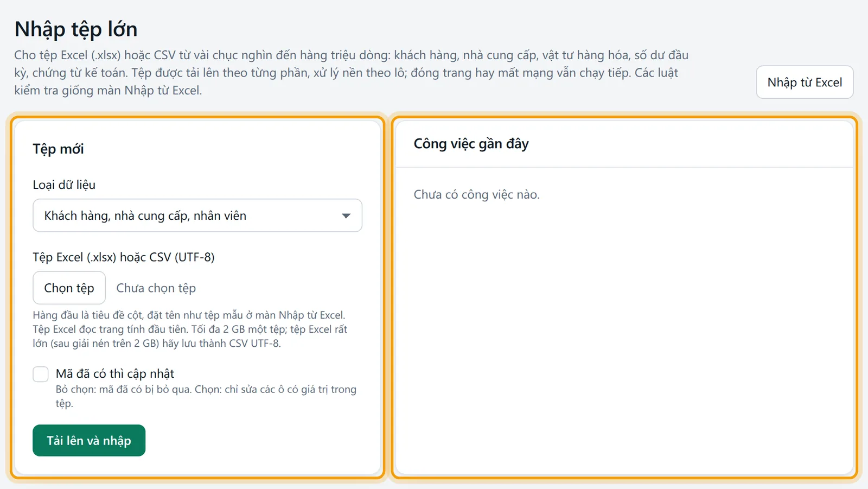Click the Công việc gần đây heading

tap(471, 144)
